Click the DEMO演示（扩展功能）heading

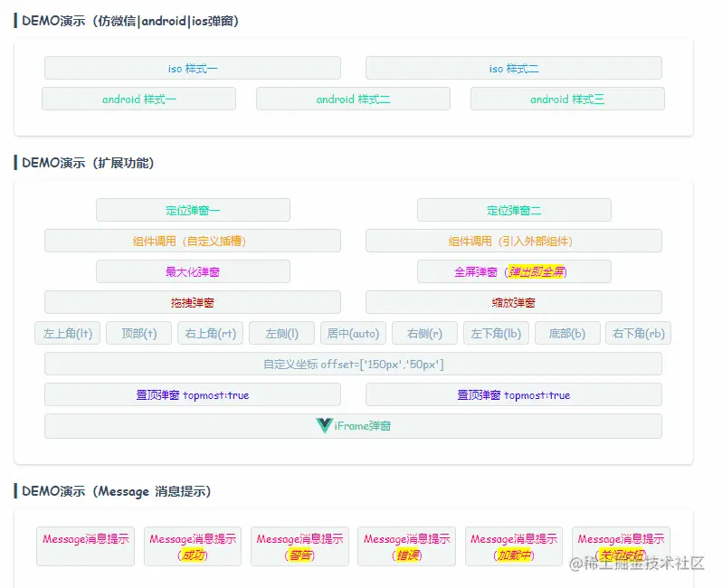click(88, 163)
